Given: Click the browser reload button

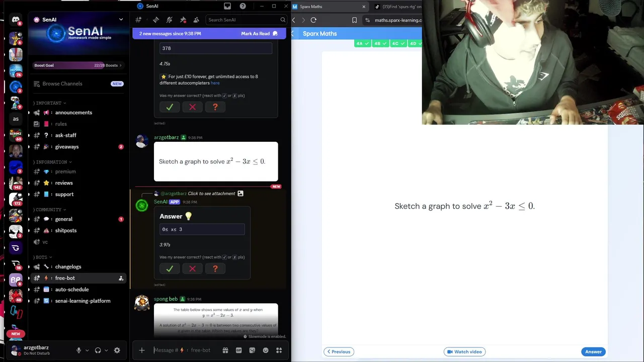Looking at the screenshot, I should [x=313, y=20].
